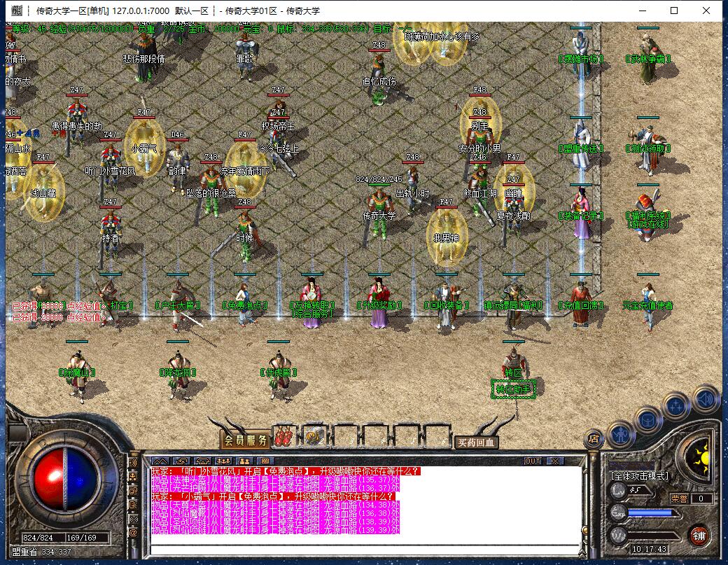This screenshot has height=565, width=728.
Task: Click the red and blue HP/MP orb
Action: [64, 479]
